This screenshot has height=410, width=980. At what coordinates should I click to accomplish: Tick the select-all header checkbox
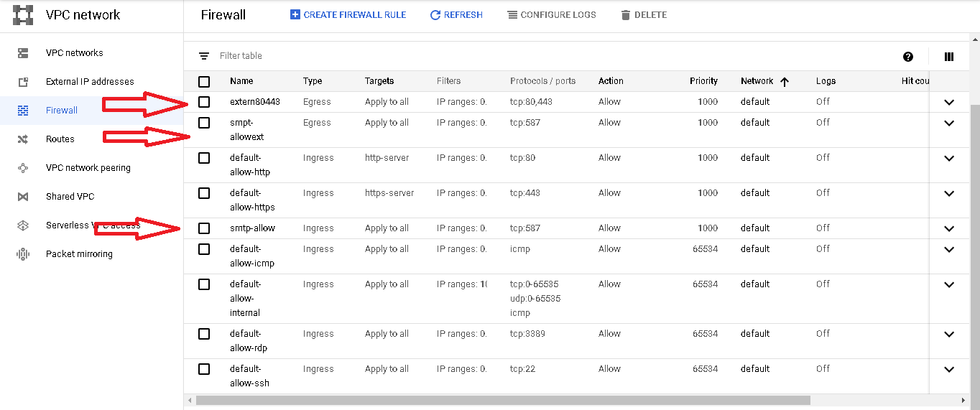tap(204, 82)
